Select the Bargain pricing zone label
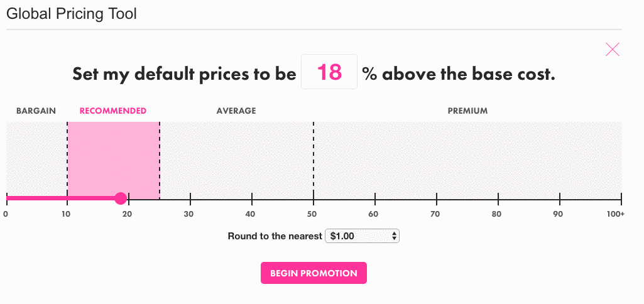The image size is (644, 304). click(36, 111)
